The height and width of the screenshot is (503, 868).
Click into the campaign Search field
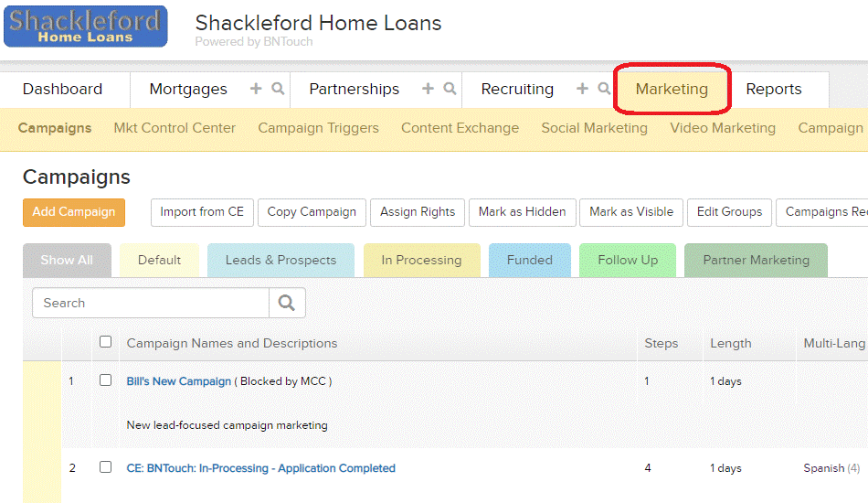tap(151, 303)
